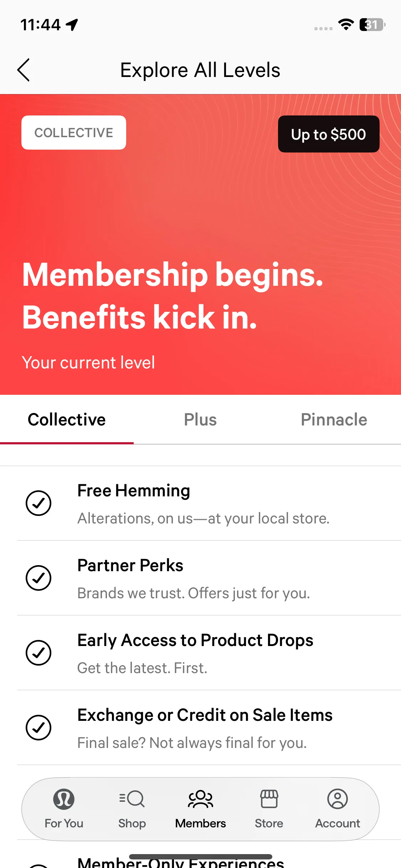Viewport: 401px width, 868px height.
Task: Open the Account profile icon
Action: 337,799
